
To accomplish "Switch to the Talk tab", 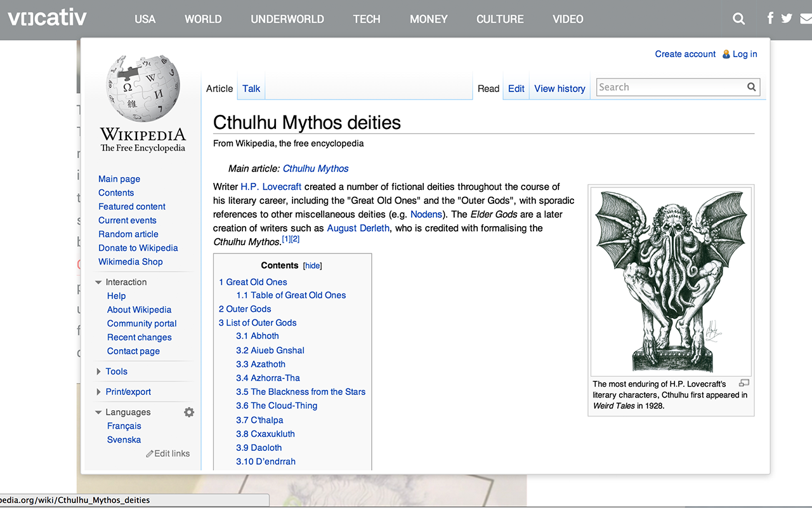I will [x=251, y=89].
